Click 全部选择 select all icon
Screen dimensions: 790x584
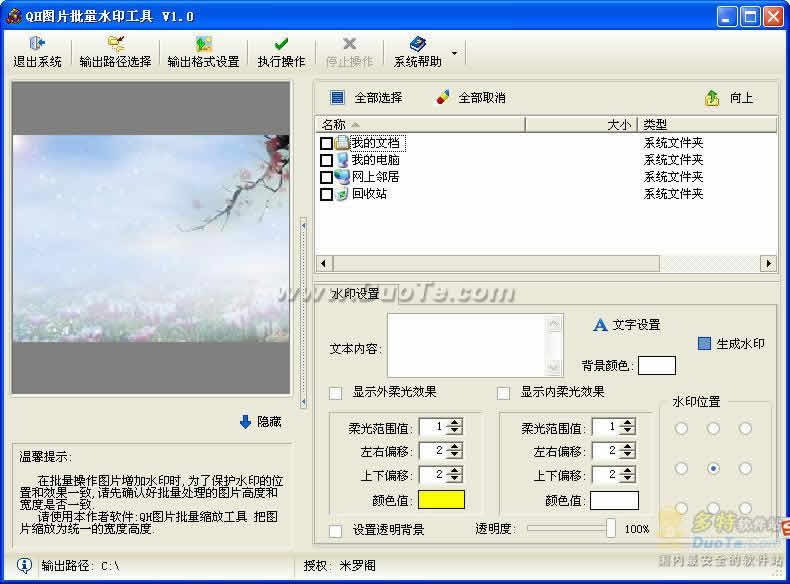pyautogui.click(x=337, y=97)
